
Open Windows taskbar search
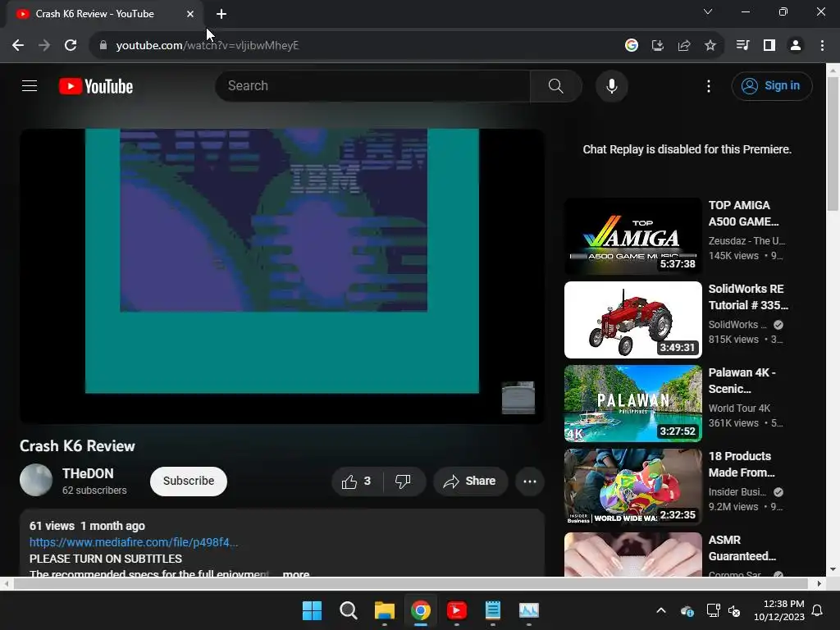point(348,610)
